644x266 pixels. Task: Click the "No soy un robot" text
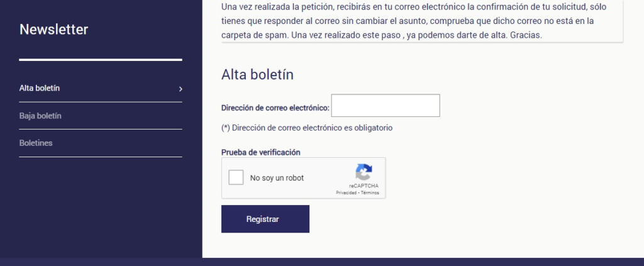point(277,179)
